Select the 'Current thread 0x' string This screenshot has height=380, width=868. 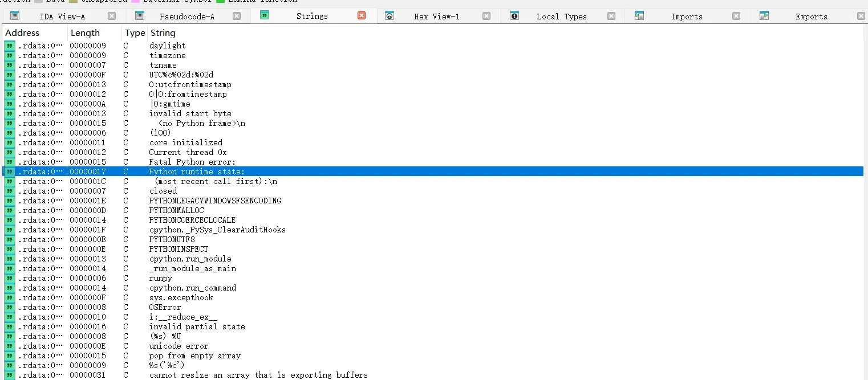pos(188,152)
